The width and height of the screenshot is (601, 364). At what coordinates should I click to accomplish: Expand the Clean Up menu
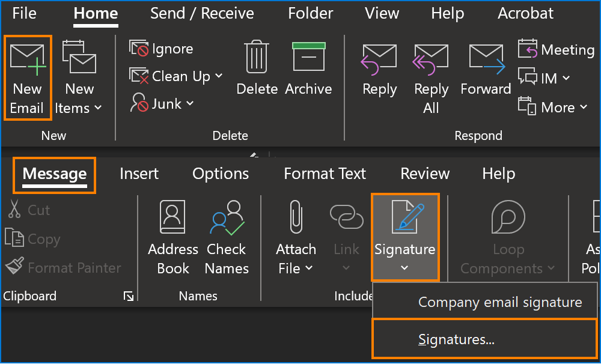click(175, 76)
